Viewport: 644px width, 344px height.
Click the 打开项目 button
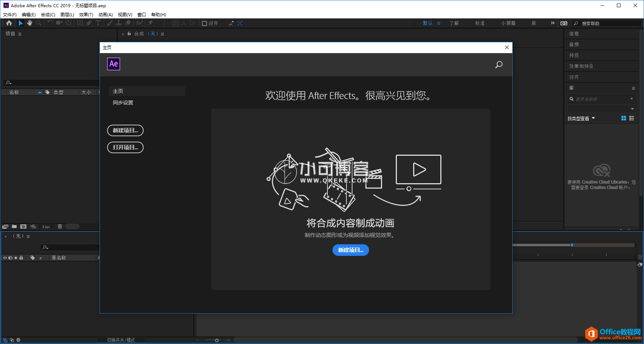coord(125,147)
